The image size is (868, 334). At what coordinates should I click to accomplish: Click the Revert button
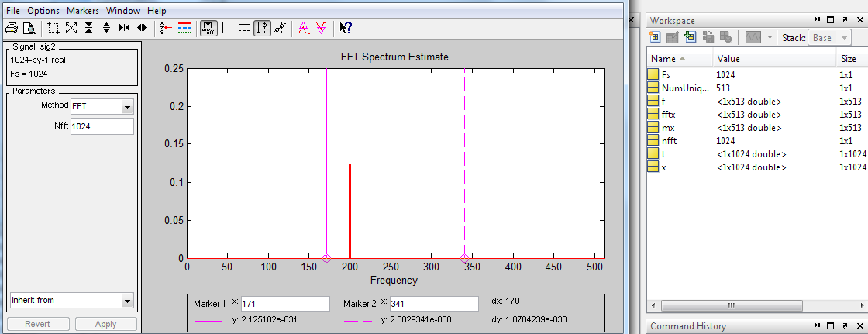coord(37,324)
